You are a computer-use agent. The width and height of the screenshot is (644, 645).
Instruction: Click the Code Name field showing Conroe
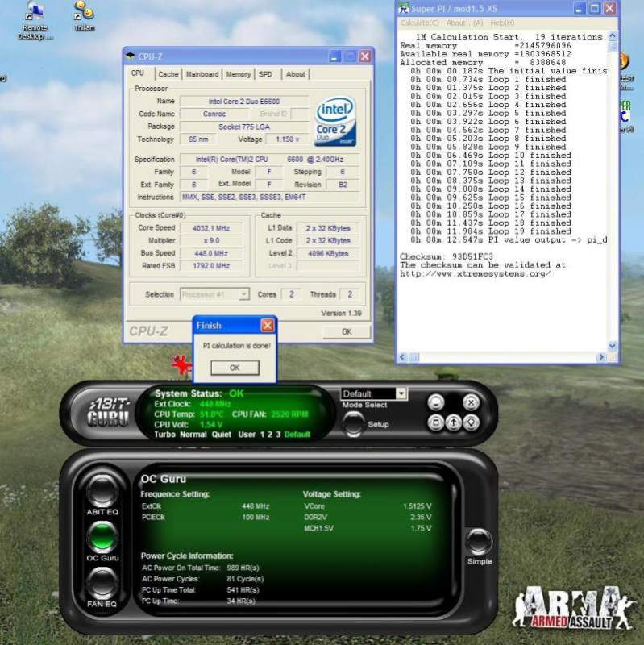coord(214,114)
